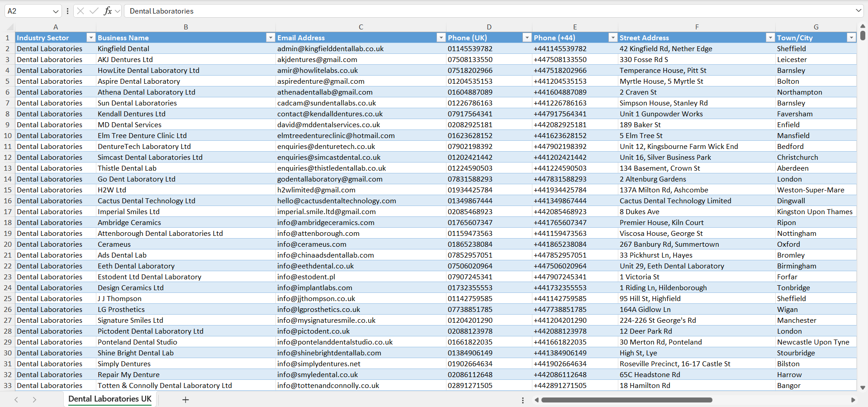Screen dimensions: 868x407
Task: Open the Phone (UK) filter dropdown
Action: point(527,38)
